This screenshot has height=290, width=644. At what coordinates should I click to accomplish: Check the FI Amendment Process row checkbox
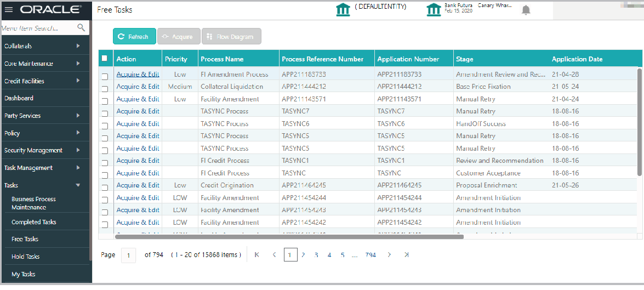click(105, 76)
